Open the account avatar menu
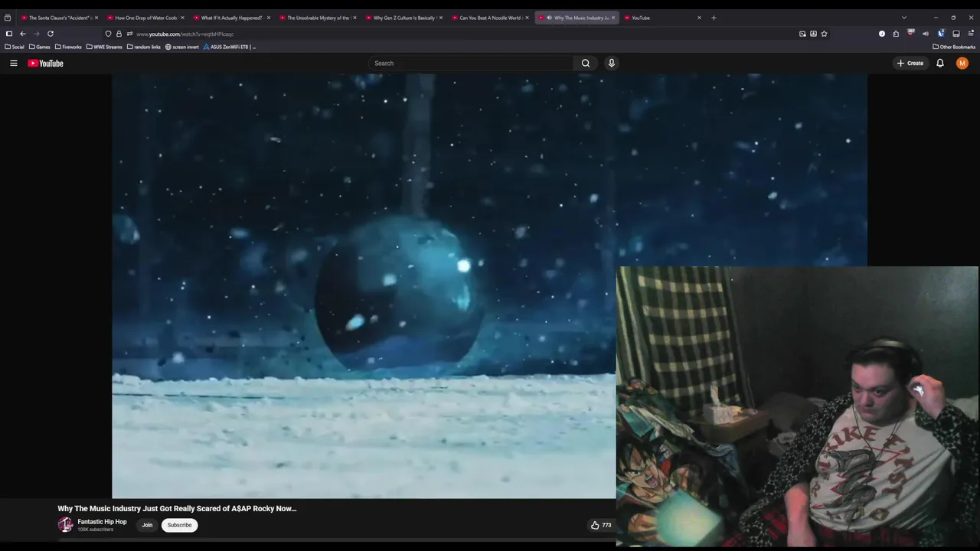Image resolution: width=980 pixels, height=551 pixels. coord(962,64)
